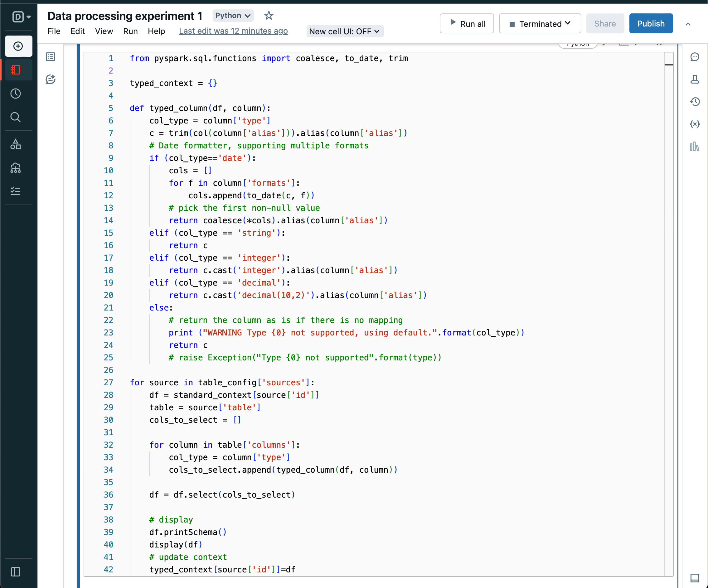Open the comments panel icon
Viewport: 708px width, 588px height.
coord(695,57)
